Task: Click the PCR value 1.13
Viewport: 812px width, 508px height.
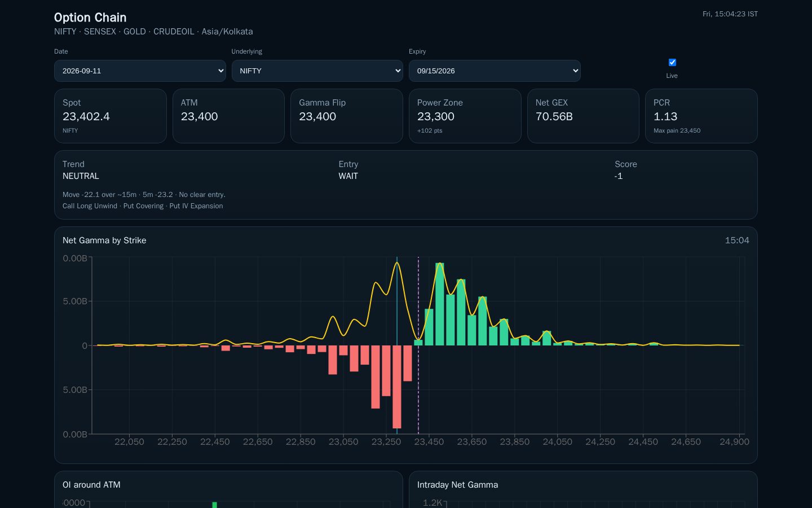Action: 665,116
